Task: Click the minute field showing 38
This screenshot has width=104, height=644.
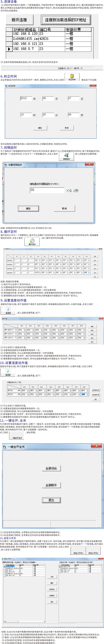Action: 48,115
